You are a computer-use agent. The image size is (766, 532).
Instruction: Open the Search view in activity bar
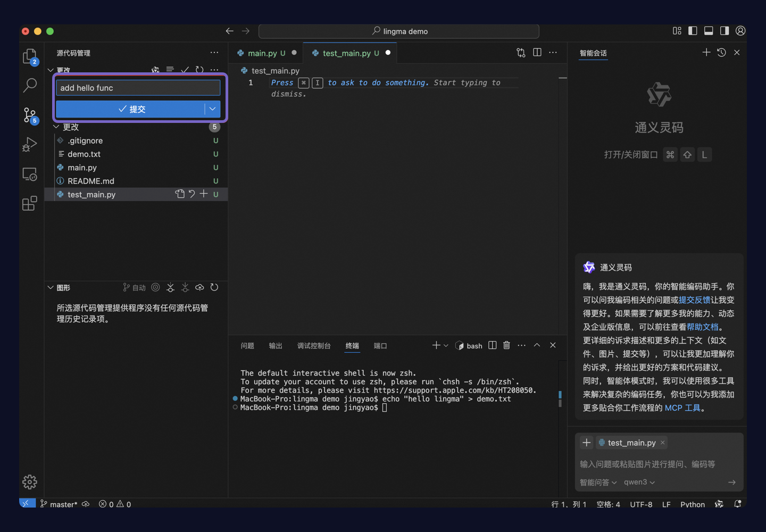30,85
